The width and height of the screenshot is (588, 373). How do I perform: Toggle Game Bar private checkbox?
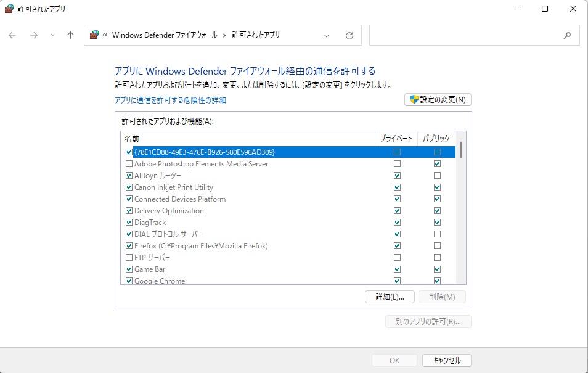click(397, 269)
